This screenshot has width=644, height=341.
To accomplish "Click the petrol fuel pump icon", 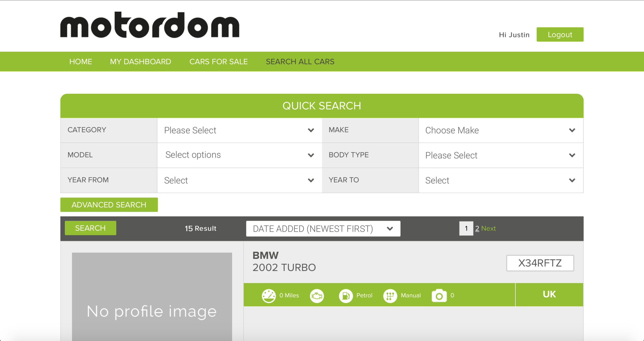I will [x=346, y=296].
